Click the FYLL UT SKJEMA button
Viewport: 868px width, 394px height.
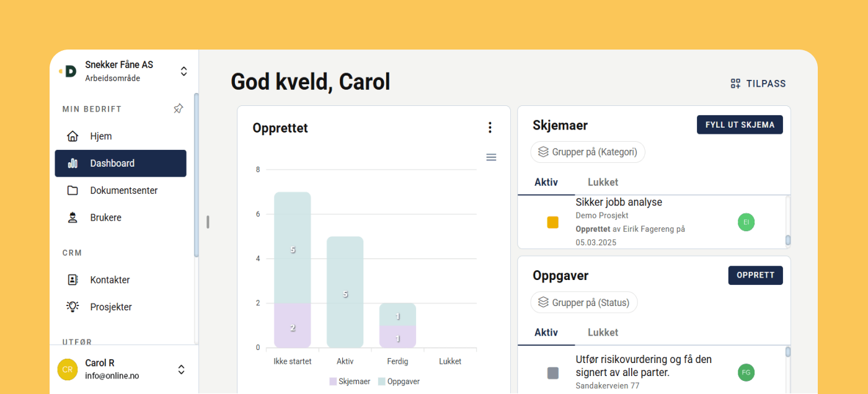[740, 125]
